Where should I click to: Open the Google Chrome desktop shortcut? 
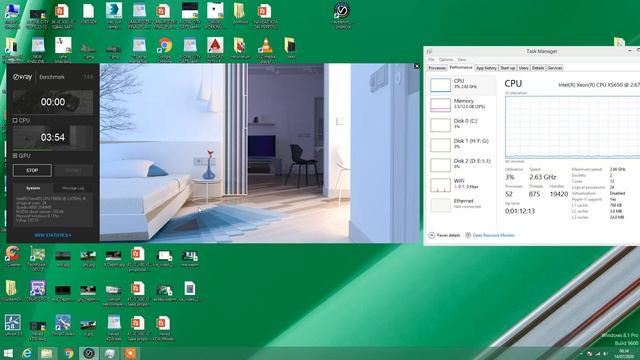pos(165,50)
